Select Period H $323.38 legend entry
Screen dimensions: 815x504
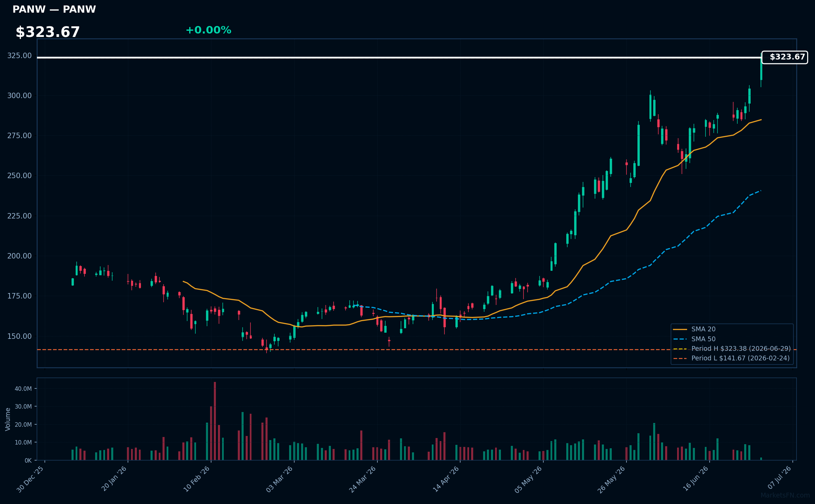tap(732, 349)
